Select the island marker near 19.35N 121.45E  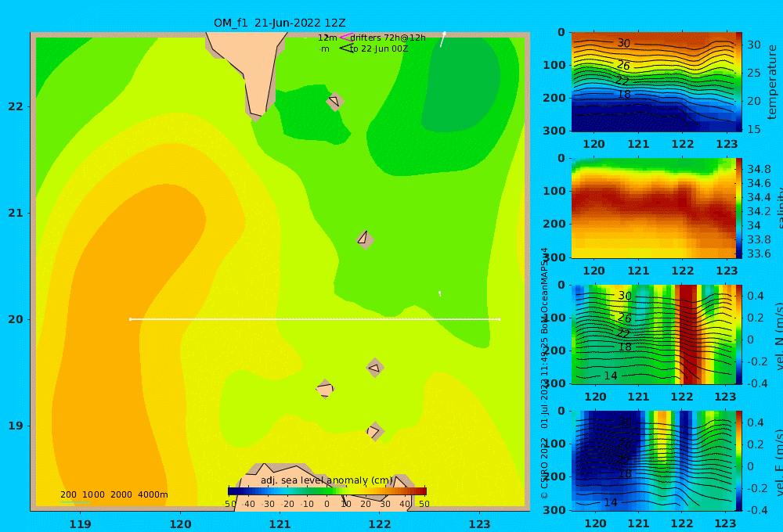(325, 389)
